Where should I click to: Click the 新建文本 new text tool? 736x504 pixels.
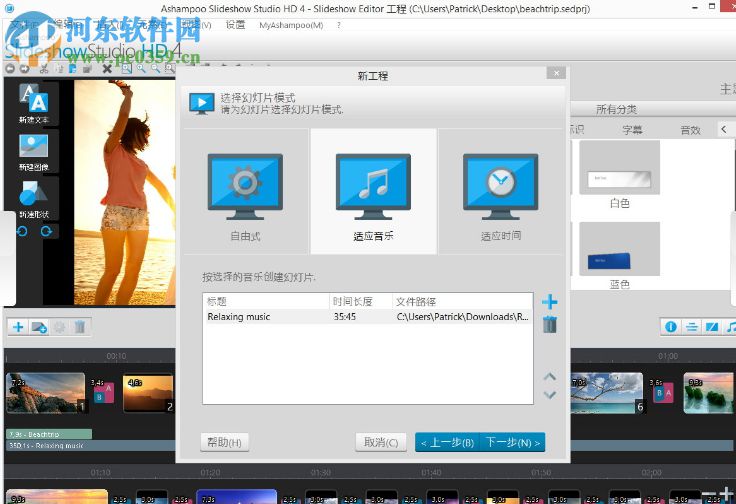(x=33, y=104)
